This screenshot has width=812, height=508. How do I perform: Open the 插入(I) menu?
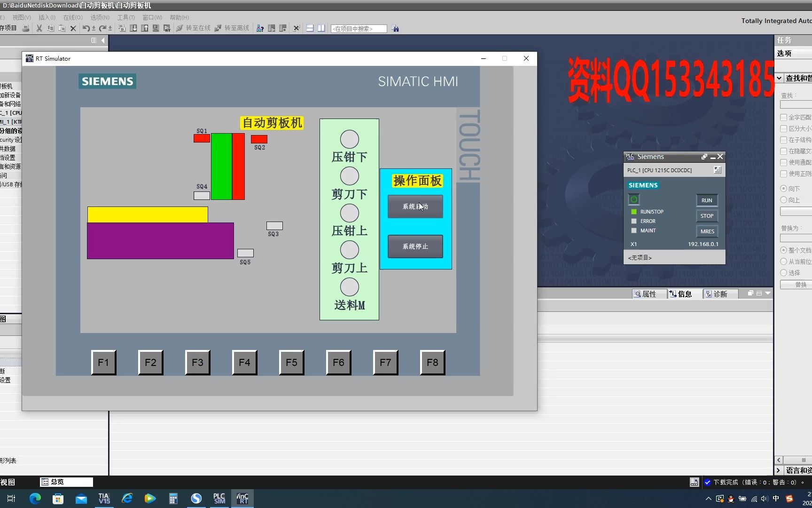pyautogui.click(x=47, y=17)
